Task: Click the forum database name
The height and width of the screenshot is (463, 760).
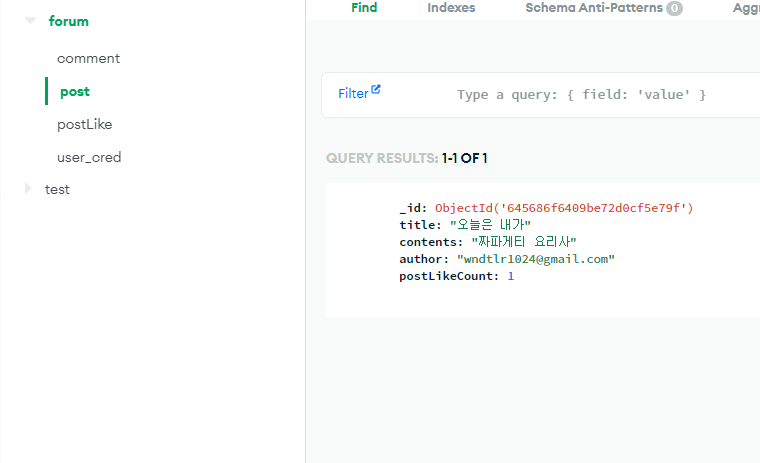Action: point(68,21)
